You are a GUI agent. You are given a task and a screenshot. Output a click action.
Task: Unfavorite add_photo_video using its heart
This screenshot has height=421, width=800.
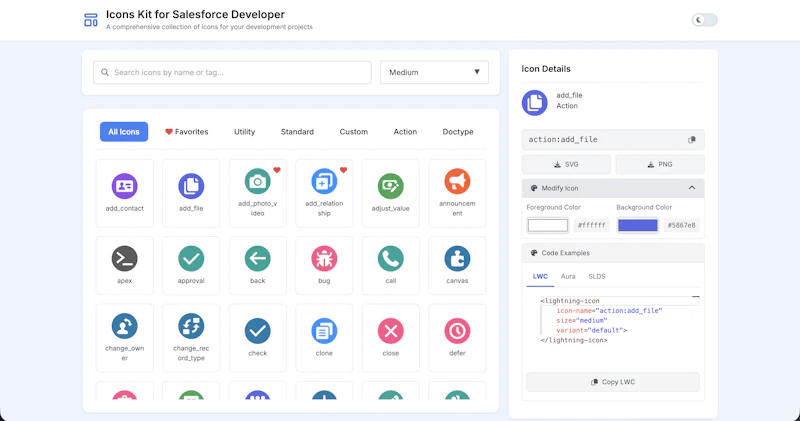[x=277, y=170]
